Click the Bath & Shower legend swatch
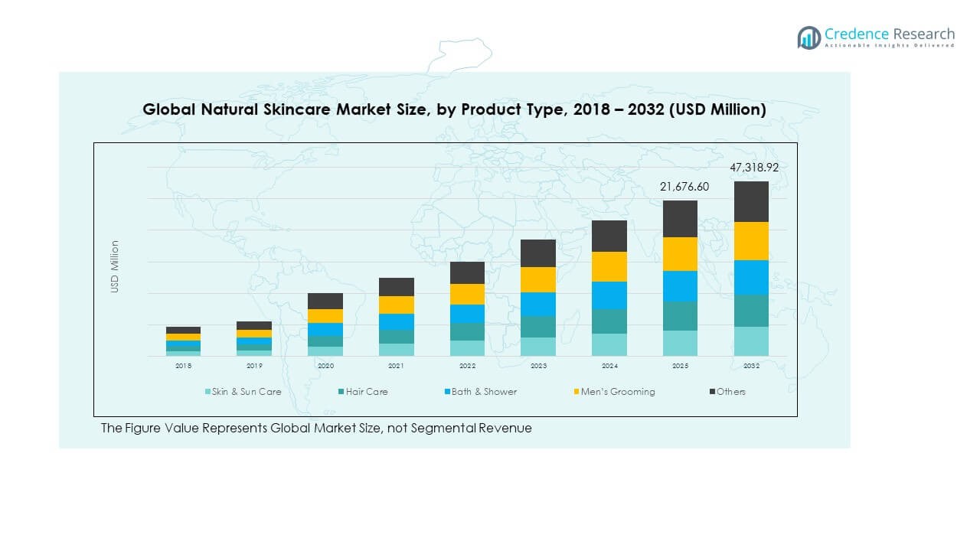The width and height of the screenshot is (980, 551). point(446,392)
